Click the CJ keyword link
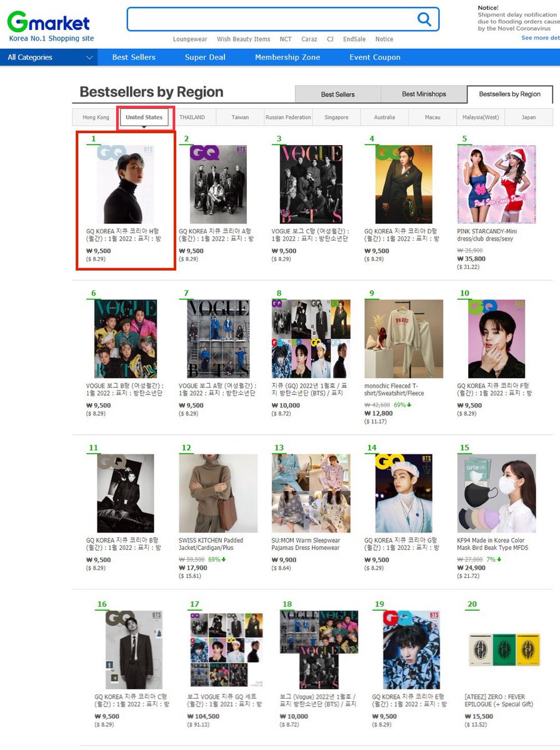Viewport: 560px width, 750px height. [330, 39]
